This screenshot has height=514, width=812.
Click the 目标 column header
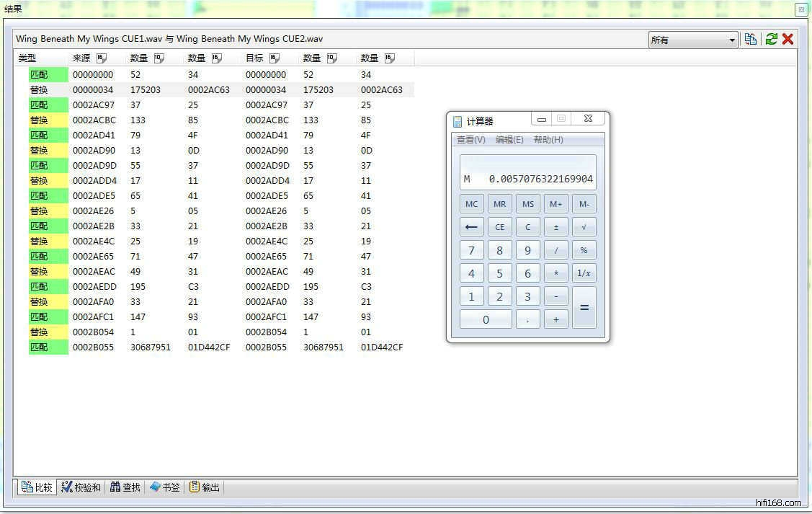pyautogui.click(x=254, y=58)
